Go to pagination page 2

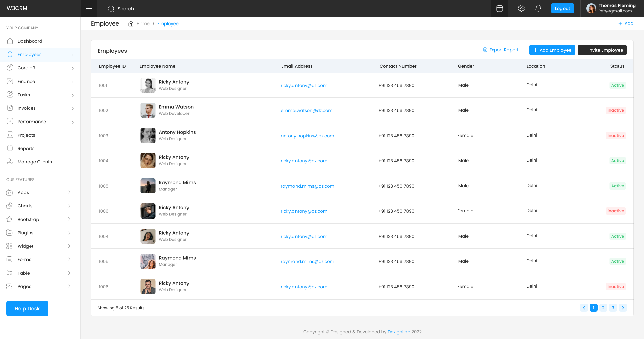pos(603,308)
